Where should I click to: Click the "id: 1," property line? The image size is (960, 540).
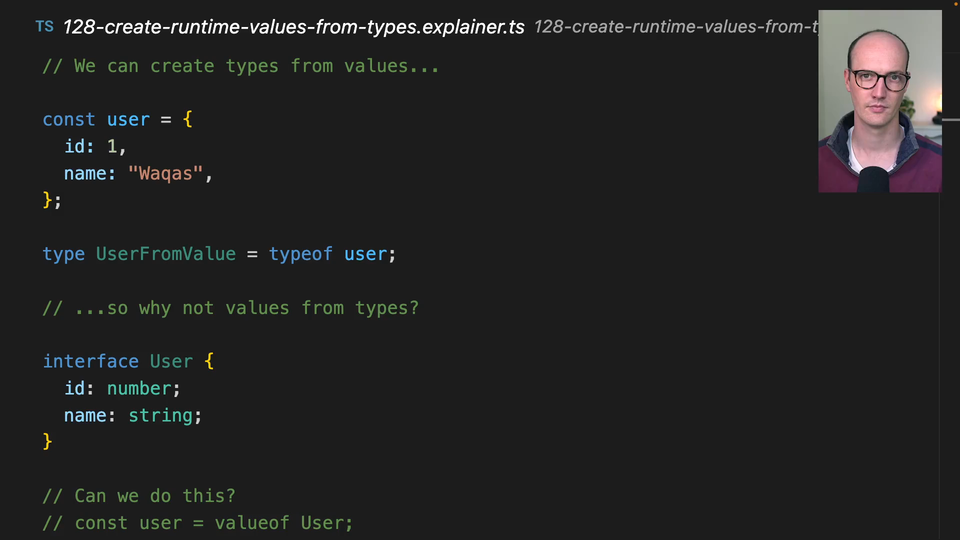pos(95,147)
